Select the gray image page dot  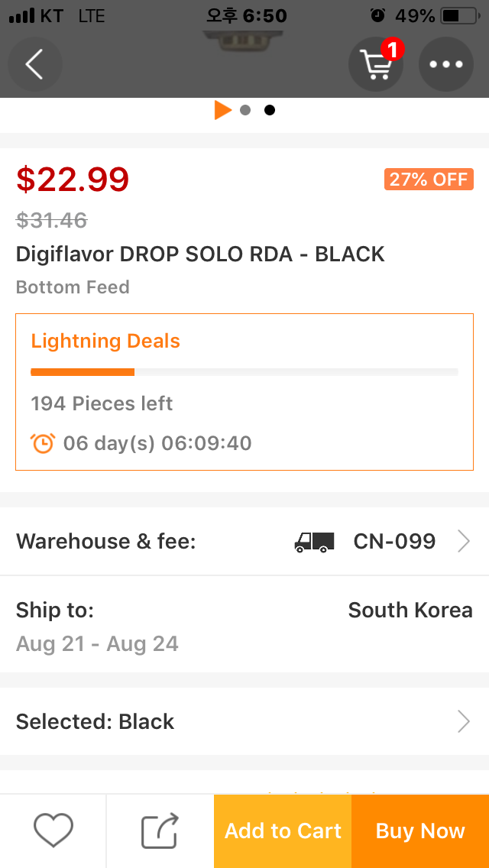pos(245,110)
